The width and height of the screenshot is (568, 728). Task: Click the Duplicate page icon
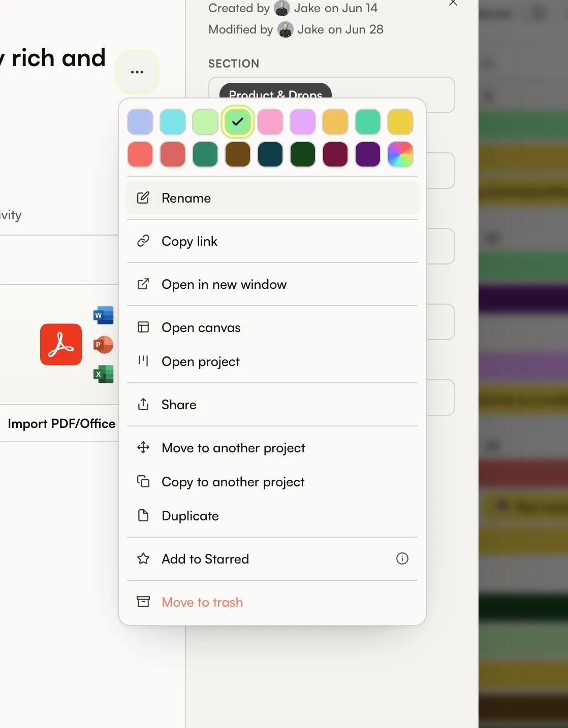[143, 515]
